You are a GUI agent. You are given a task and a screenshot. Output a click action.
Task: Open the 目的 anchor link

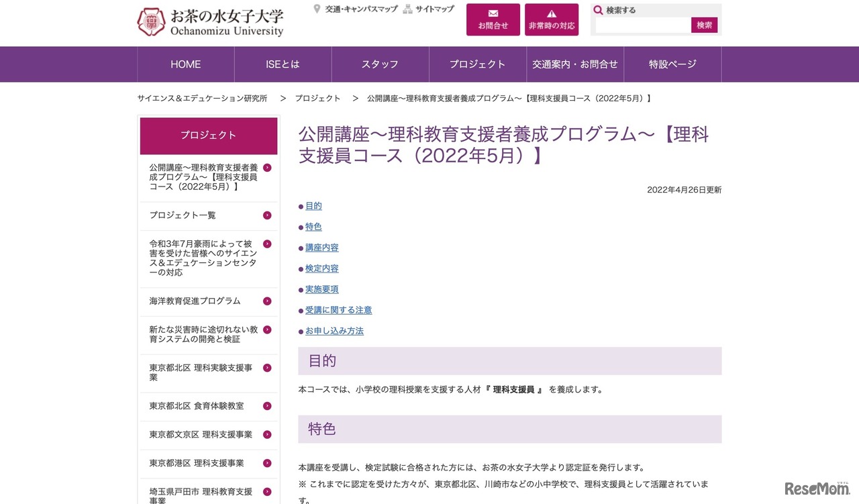[x=313, y=205]
